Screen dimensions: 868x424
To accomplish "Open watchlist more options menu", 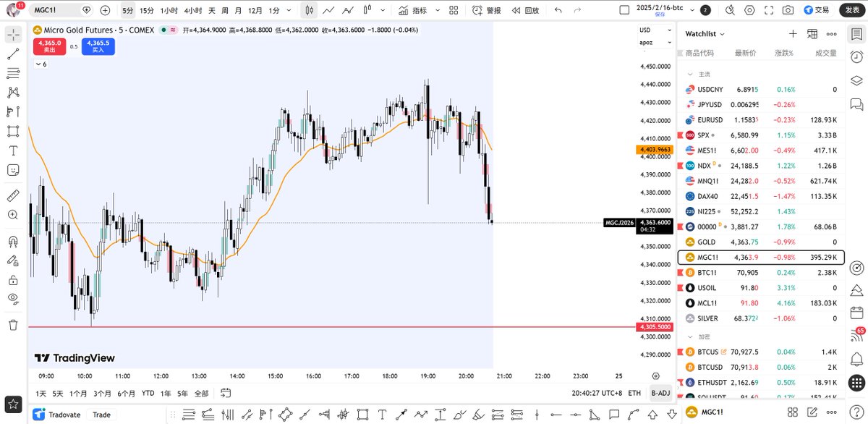I will click(832, 34).
